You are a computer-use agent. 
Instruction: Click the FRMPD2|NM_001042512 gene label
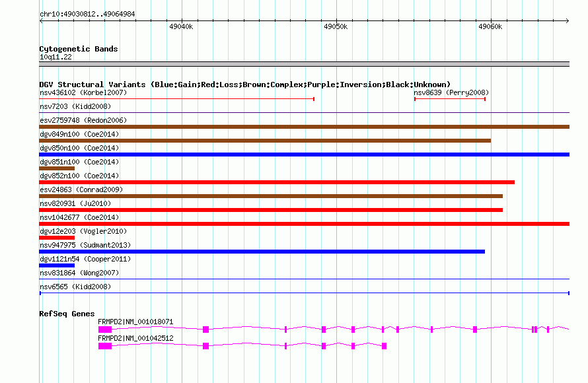(x=135, y=338)
